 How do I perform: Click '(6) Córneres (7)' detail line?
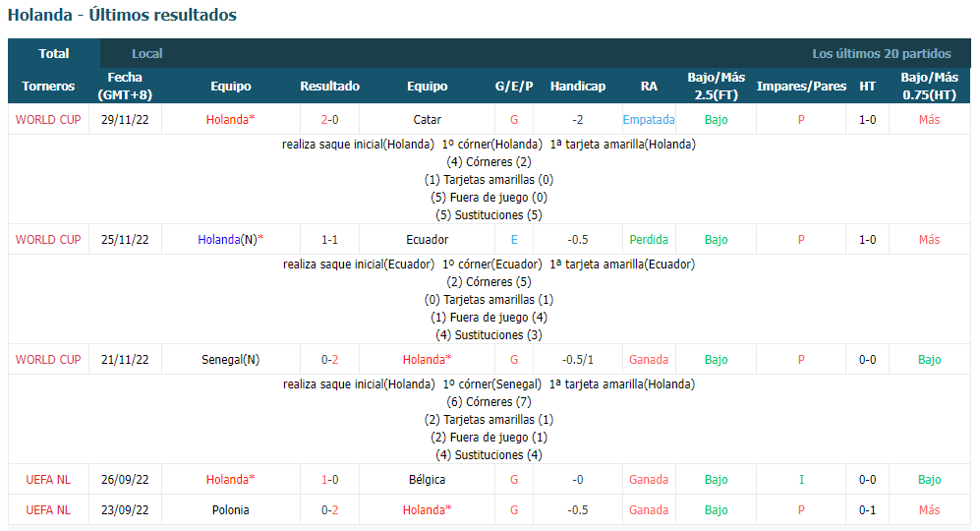tap(489, 402)
